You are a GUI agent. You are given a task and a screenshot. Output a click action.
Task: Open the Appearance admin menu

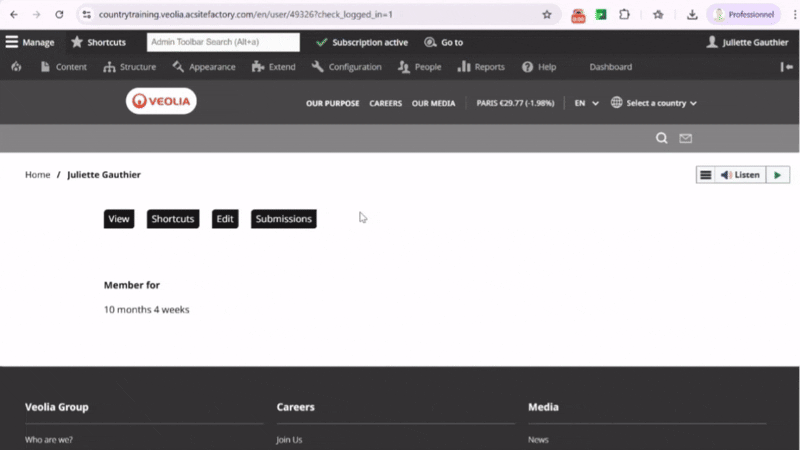[204, 67]
